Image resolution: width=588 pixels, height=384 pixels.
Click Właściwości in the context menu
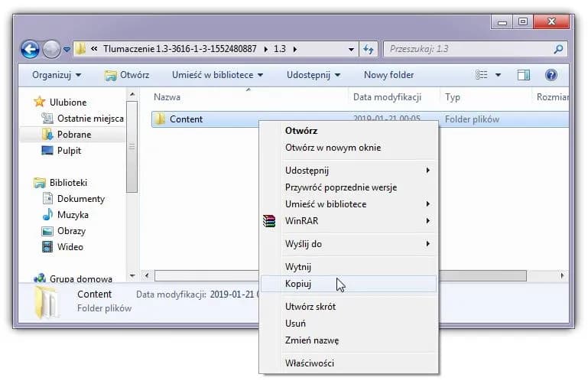(x=309, y=363)
